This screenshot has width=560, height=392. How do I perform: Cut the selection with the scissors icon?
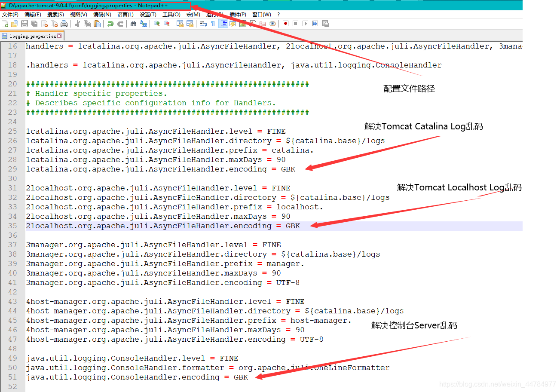(x=77, y=24)
